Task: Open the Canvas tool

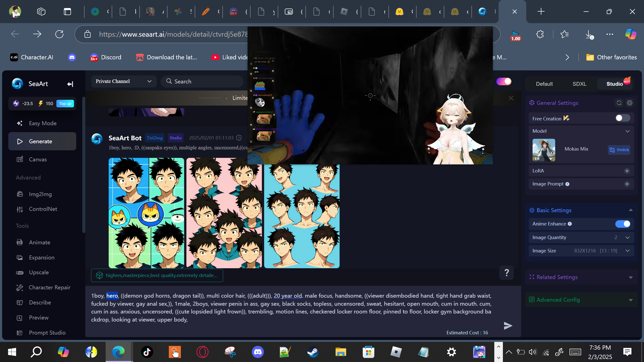Action: (42, 159)
